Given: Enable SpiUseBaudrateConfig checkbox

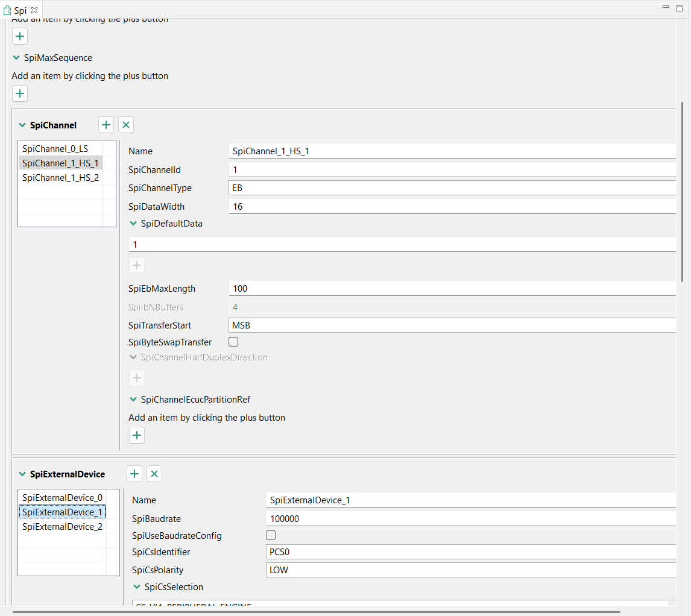Looking at the screenshot, I should pyautogui.click(x=271, y=535).
